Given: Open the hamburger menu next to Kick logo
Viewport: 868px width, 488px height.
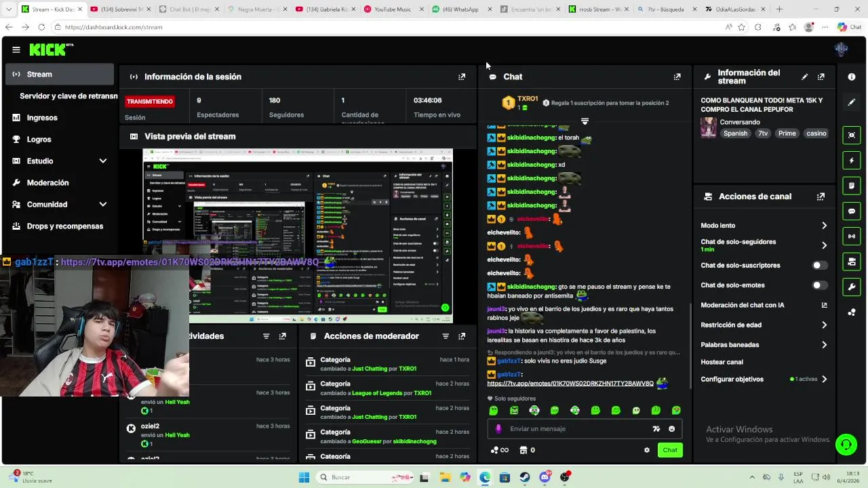Looking at the screenshot, I should coord(16,49).
